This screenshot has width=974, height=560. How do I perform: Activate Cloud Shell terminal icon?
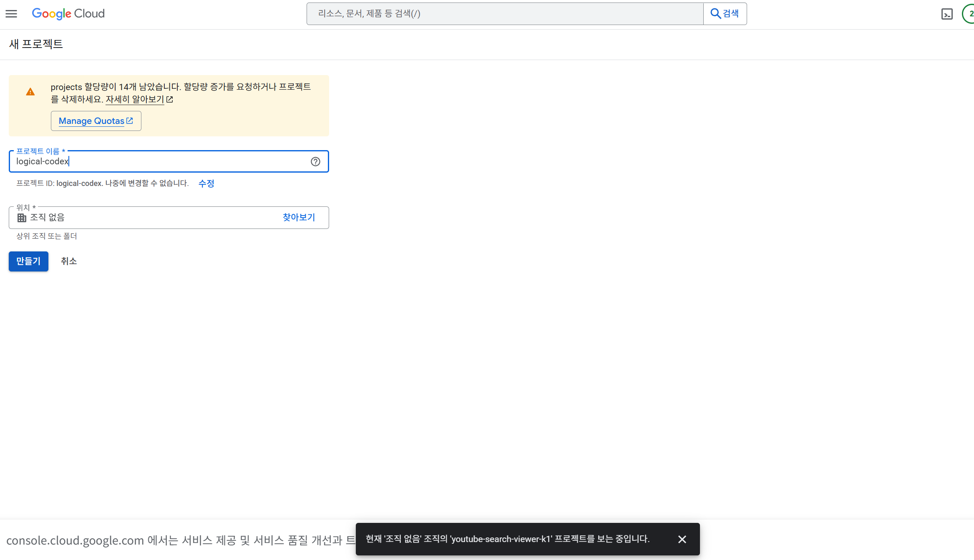tap(947, 14)
